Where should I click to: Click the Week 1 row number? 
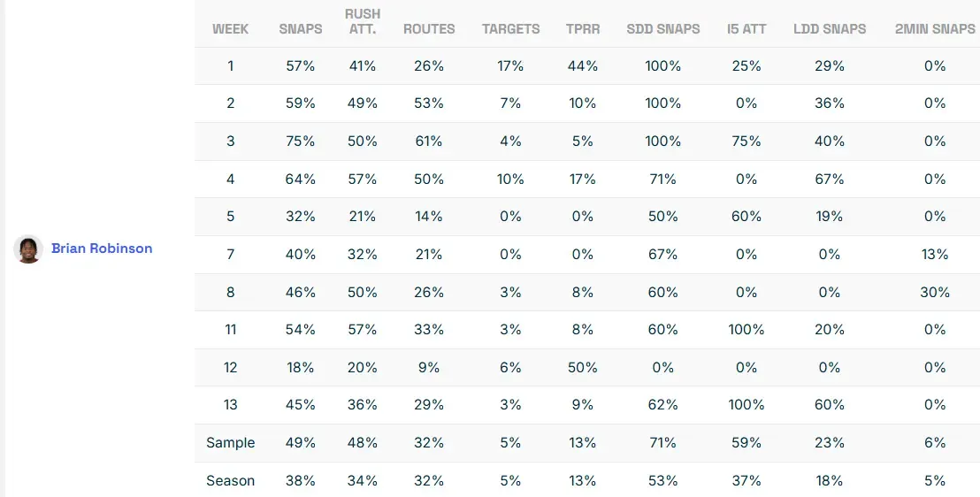[x=230, y=66]
